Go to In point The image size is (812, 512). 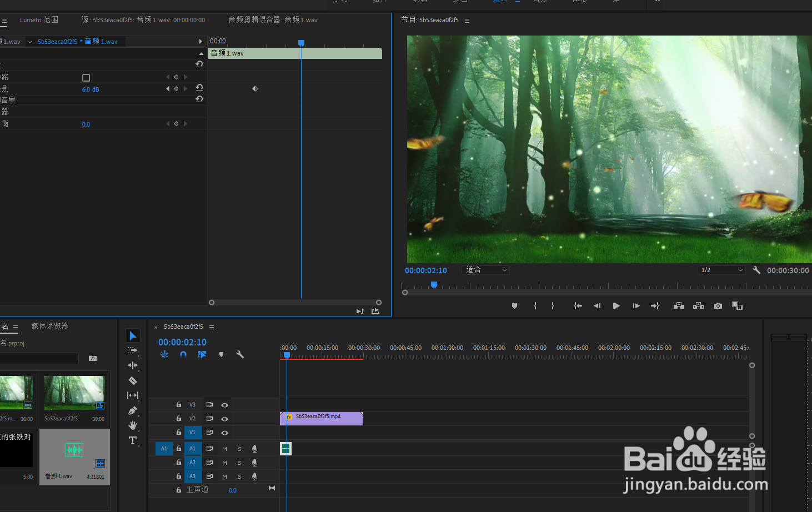(578, 306)
